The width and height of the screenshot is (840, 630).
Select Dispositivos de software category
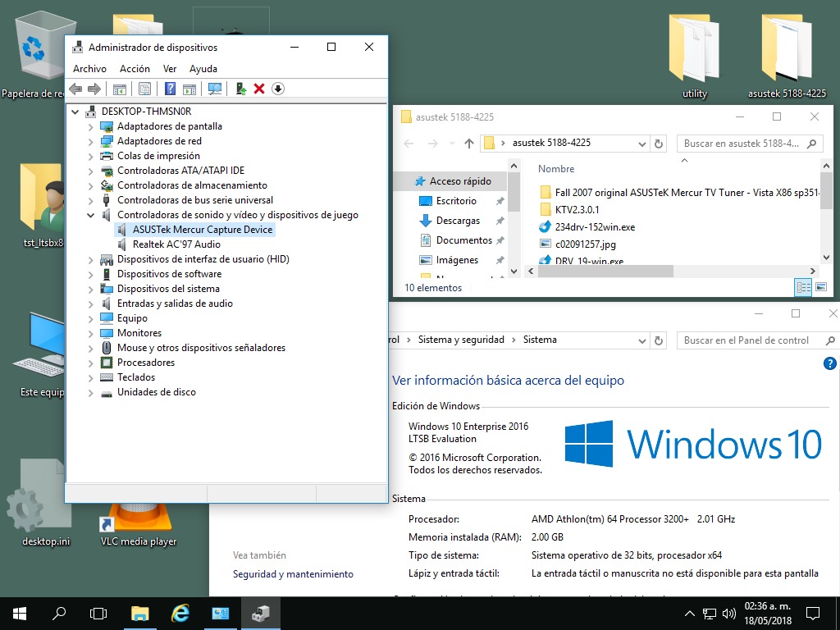click(169, 274)
